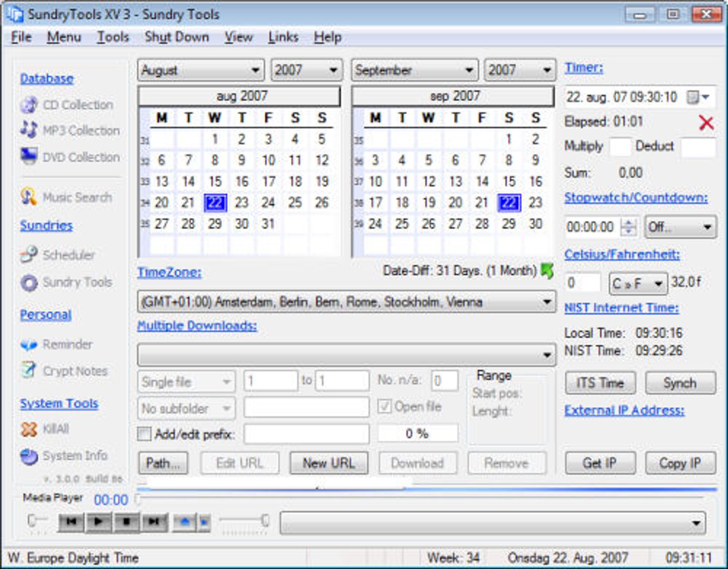Open System Info icon
728x569 pixels.
(29, 456)
